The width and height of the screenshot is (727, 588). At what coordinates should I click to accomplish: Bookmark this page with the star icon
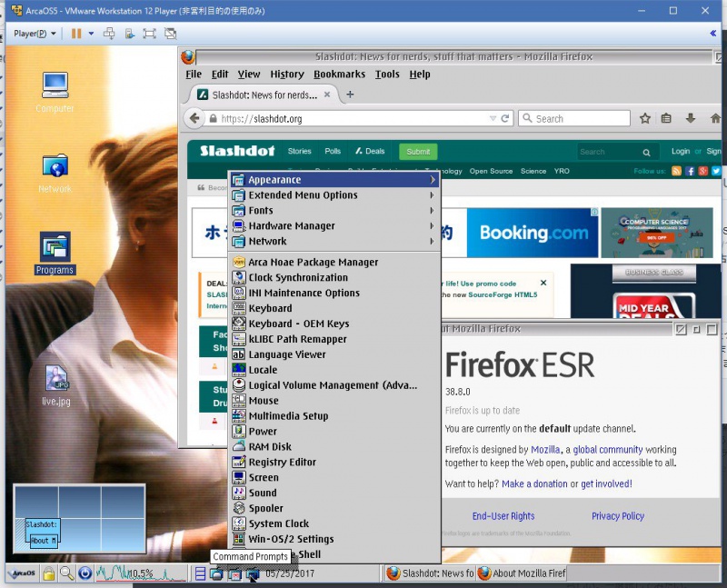tap(645, 118)
